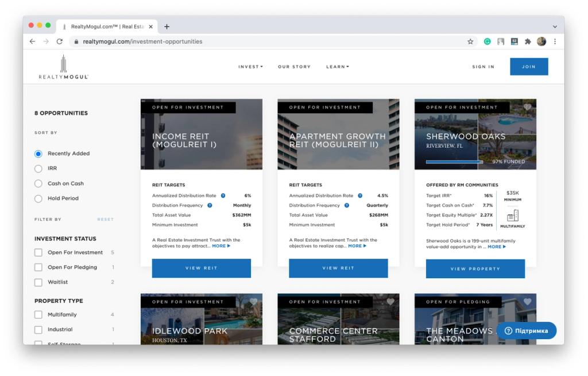Open Commerce Center Stafford card image
The width and height of the screenshot is (588, 376).
(338, 319)
